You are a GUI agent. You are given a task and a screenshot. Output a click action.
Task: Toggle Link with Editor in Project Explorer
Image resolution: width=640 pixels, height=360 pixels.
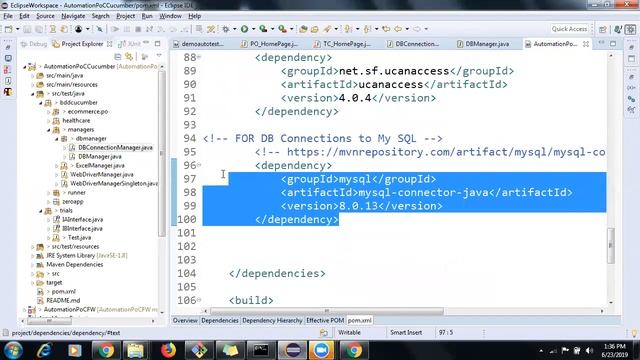point(129,56)
